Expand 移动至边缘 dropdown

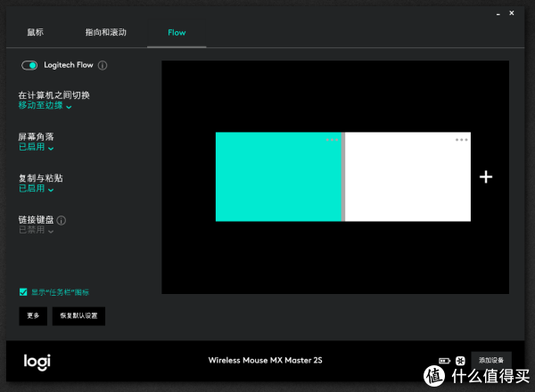45,105
